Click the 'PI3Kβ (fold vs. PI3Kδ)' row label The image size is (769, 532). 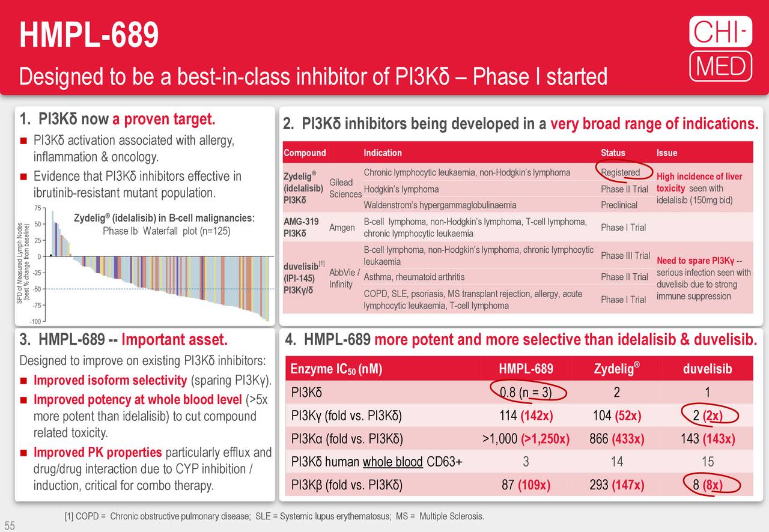point(347,485)
